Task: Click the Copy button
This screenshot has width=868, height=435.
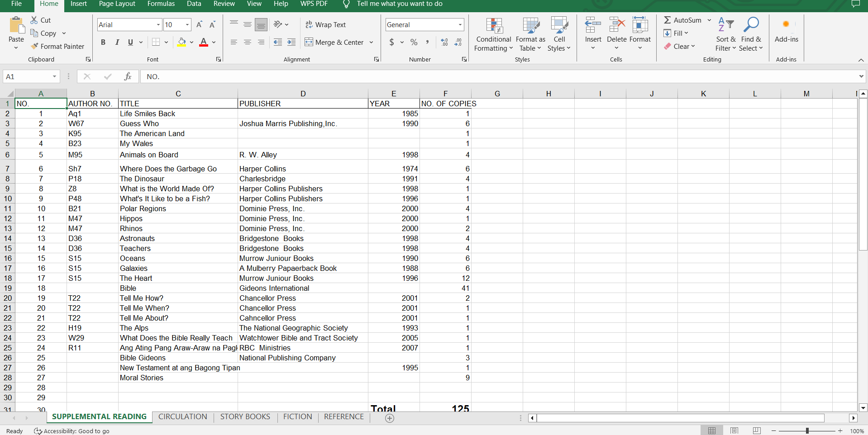Action: (43, 33)
